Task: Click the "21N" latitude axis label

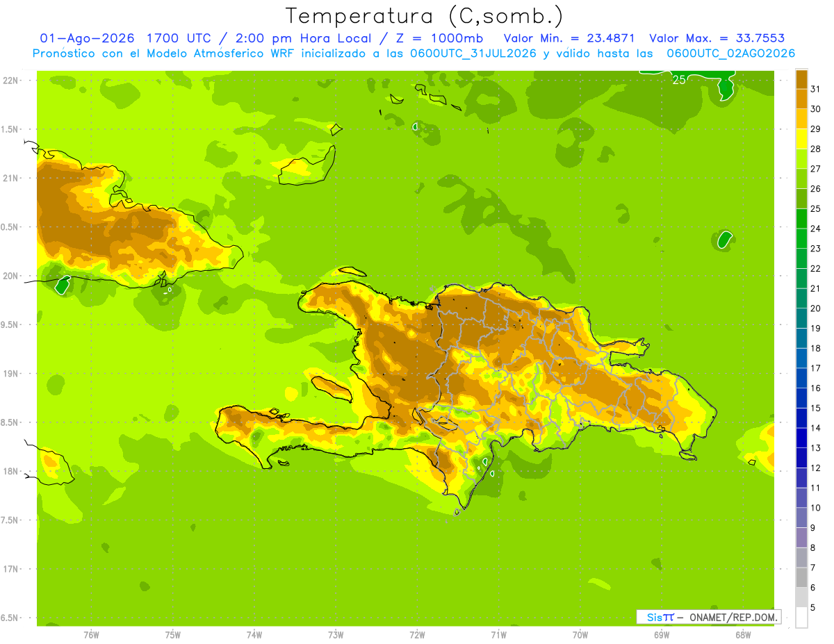Action: point(11,178)
